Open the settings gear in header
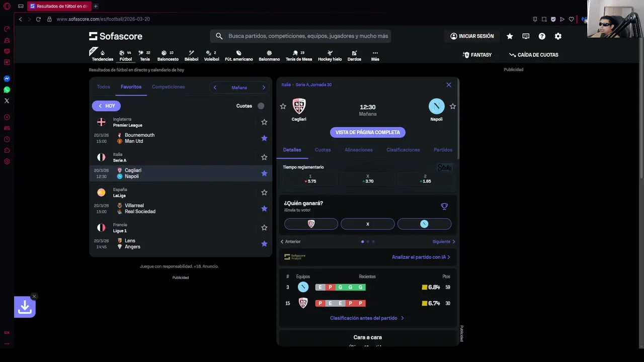Screen dimensions: 644x362 558,36
